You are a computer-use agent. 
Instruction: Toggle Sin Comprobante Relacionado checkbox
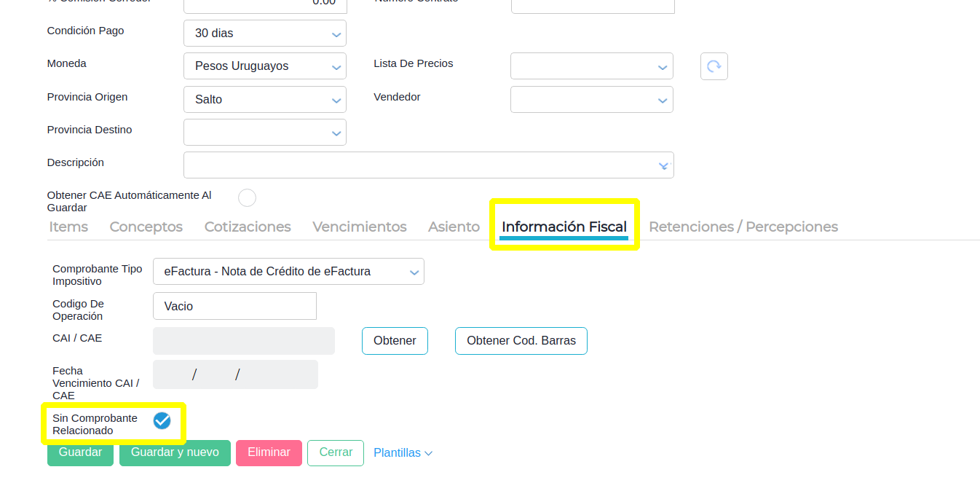click(162, 420)
